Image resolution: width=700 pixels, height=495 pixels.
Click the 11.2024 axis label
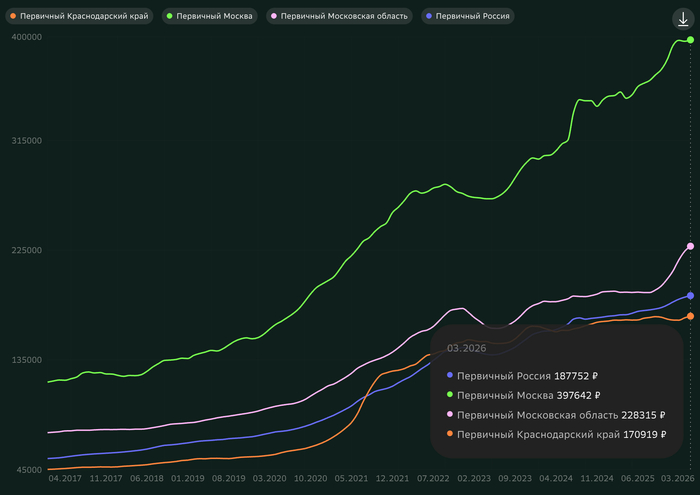(x=597, y=478)
